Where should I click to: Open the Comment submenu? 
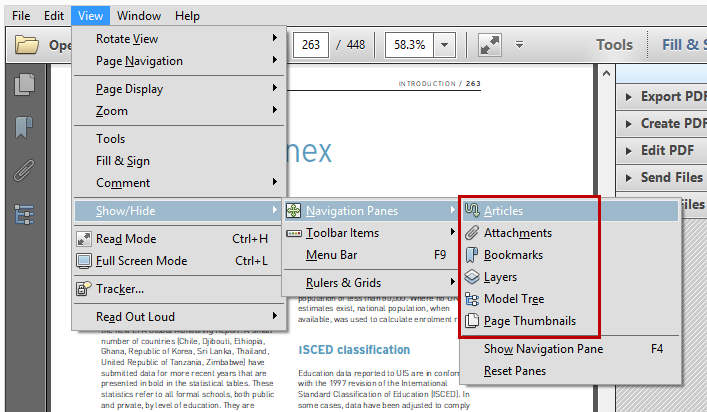[179, 183]
